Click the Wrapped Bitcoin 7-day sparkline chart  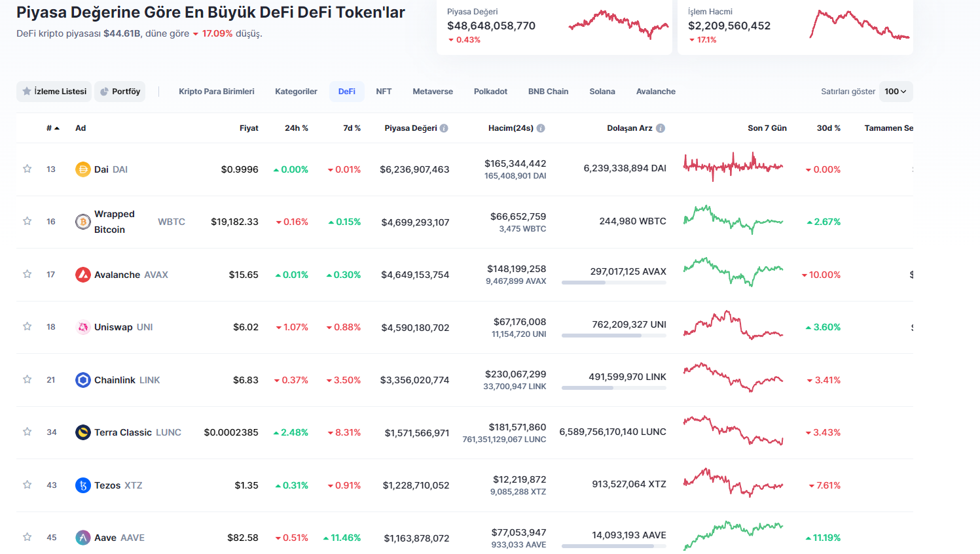tap(733, 220)
